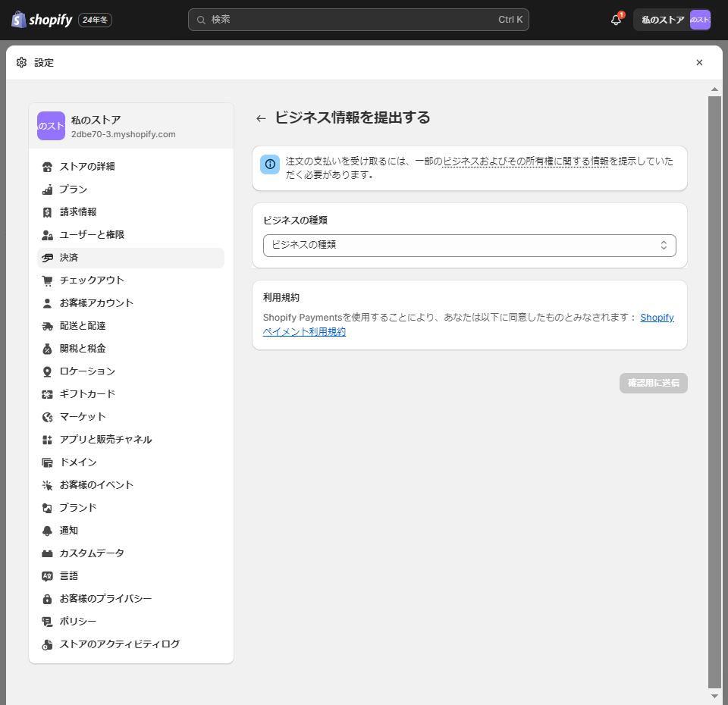Open ストアの詳細 settings page

(130, 167)
